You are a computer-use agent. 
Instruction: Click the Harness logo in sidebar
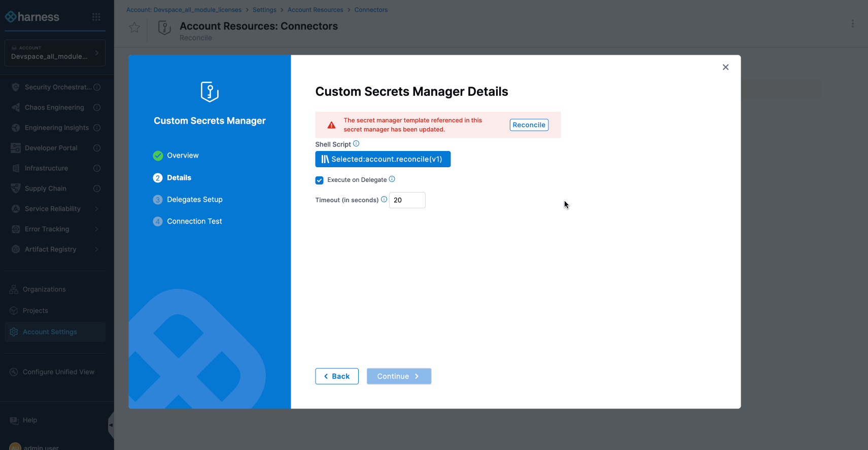point(32,17)
